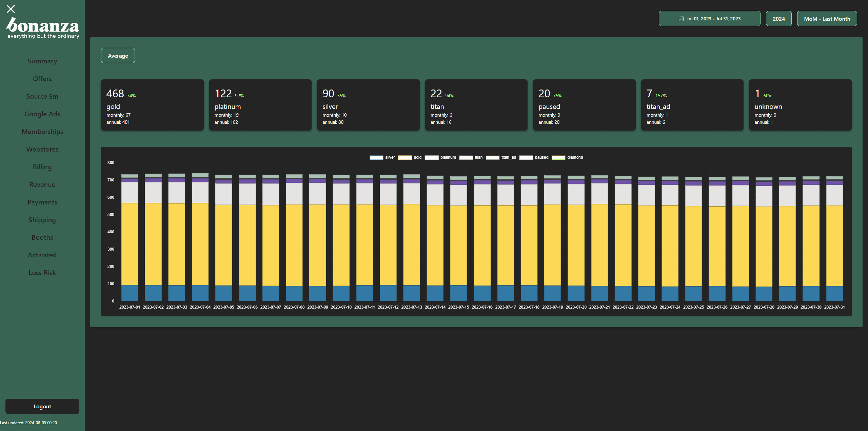Toggle titan series in chart legend
This screenshot has width=868, height=431.
[471, 157]
